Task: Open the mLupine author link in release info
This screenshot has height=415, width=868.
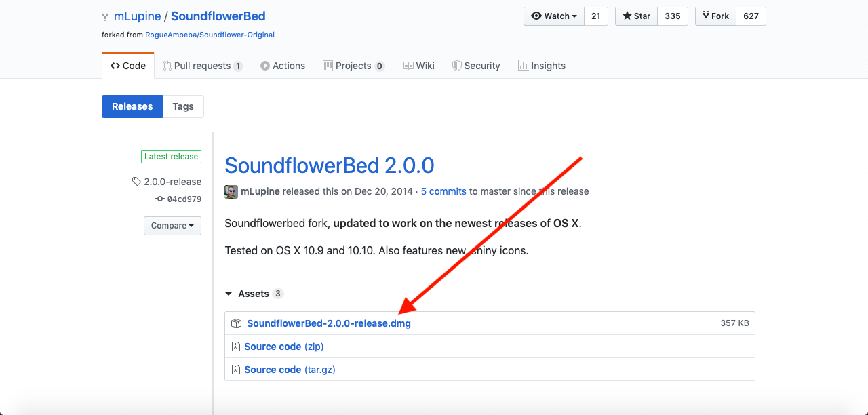Action: point(260,191)
